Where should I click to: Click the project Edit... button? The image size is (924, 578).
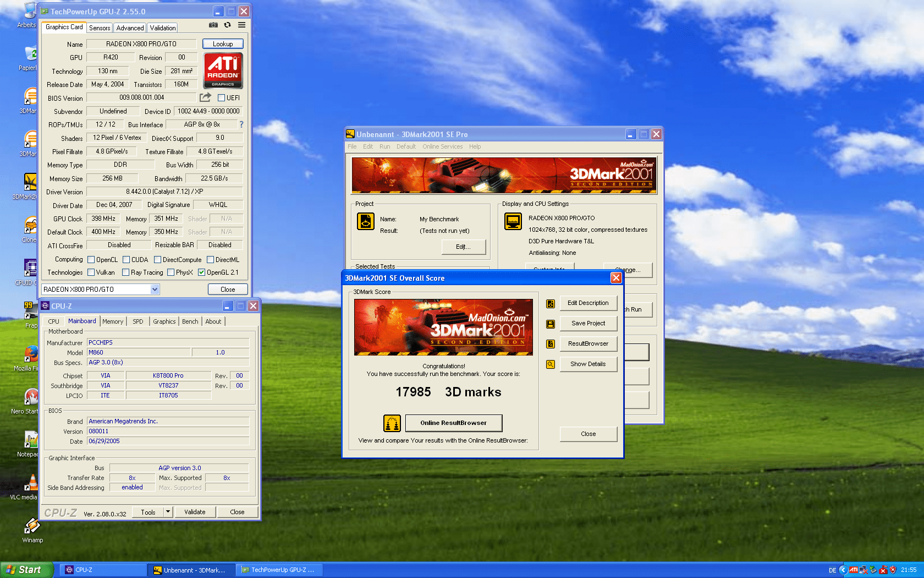point(463,247)
